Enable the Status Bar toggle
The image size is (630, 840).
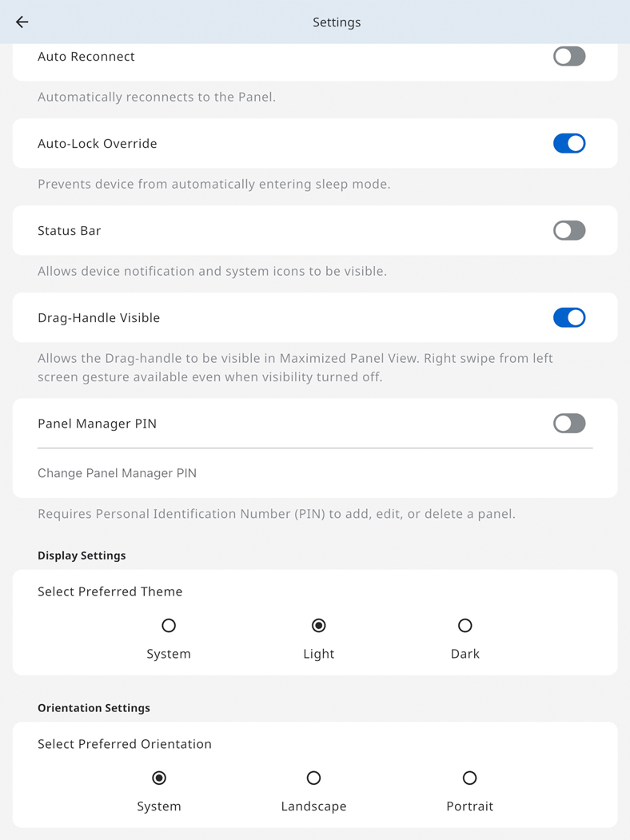point(569,231)
